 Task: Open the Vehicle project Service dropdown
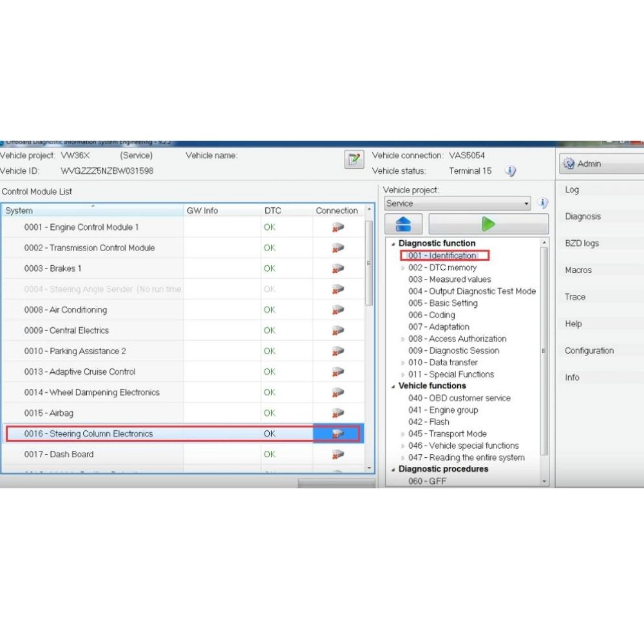point(457,204)
